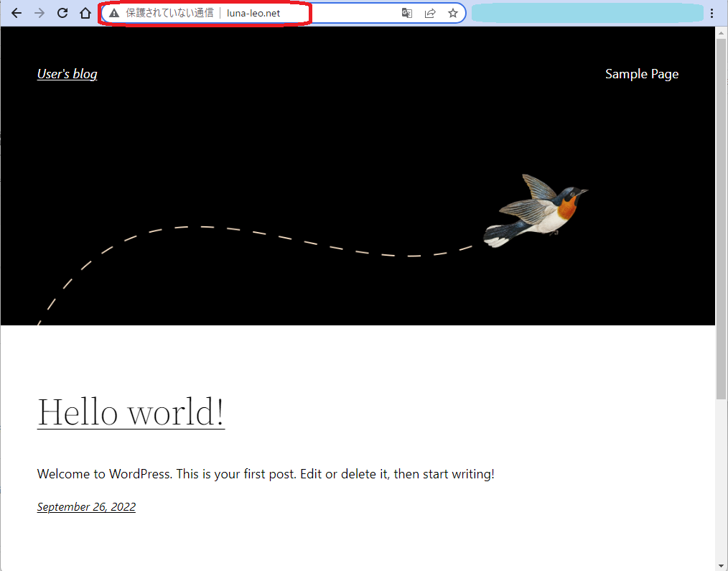The width and height of the screenshot is (728, 571).
Task: Click the not-secure warning triangle icon
Action: [x=114, y=13]
